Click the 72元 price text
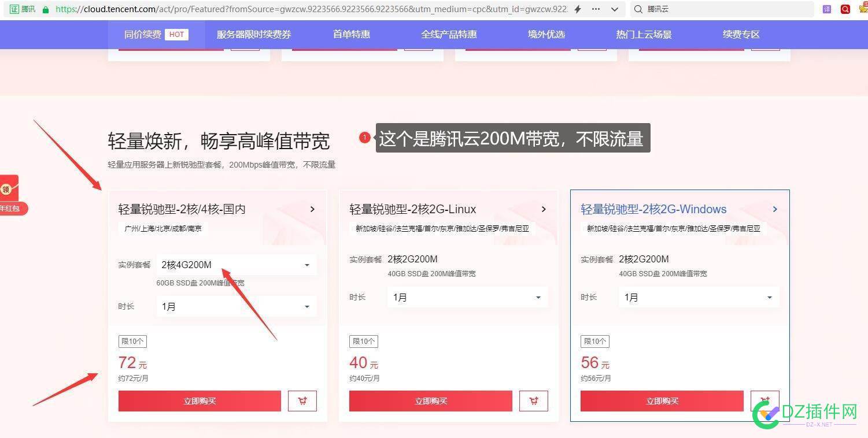This screenshot has height=438, width=868. pos(132,363)
